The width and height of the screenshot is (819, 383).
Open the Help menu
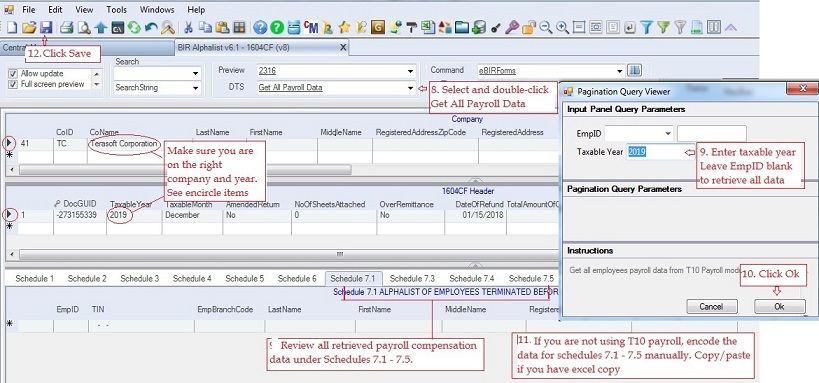coord(196,9)
